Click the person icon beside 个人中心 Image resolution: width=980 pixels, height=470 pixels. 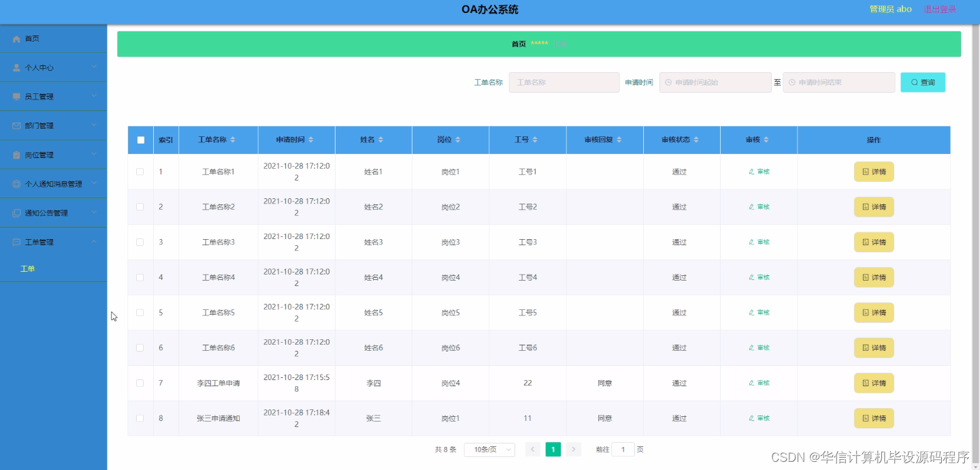15,67
